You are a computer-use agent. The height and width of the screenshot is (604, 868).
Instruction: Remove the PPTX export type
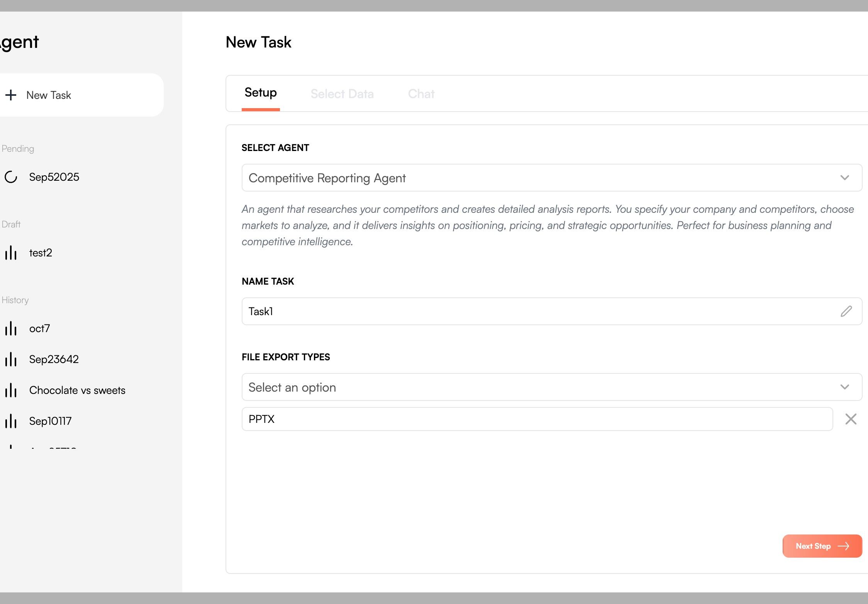851,419
